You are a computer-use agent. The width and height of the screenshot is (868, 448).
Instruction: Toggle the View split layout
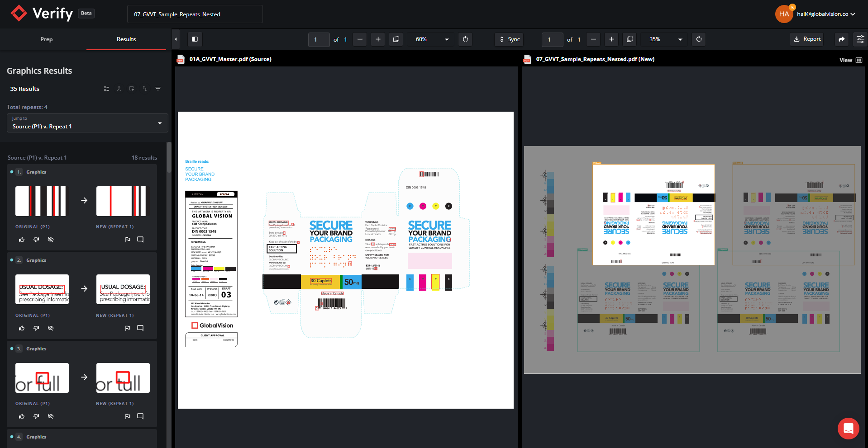click(x=858, y=60)
